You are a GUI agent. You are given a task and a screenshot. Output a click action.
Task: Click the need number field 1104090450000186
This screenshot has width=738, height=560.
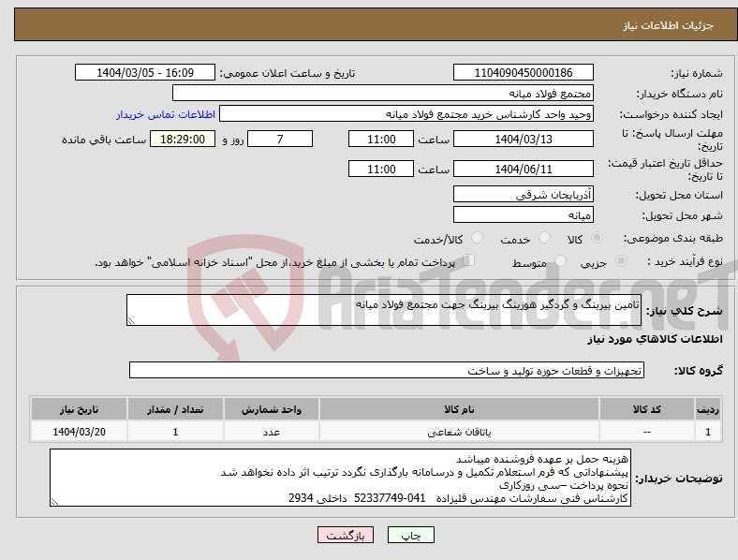click(523, 72)
